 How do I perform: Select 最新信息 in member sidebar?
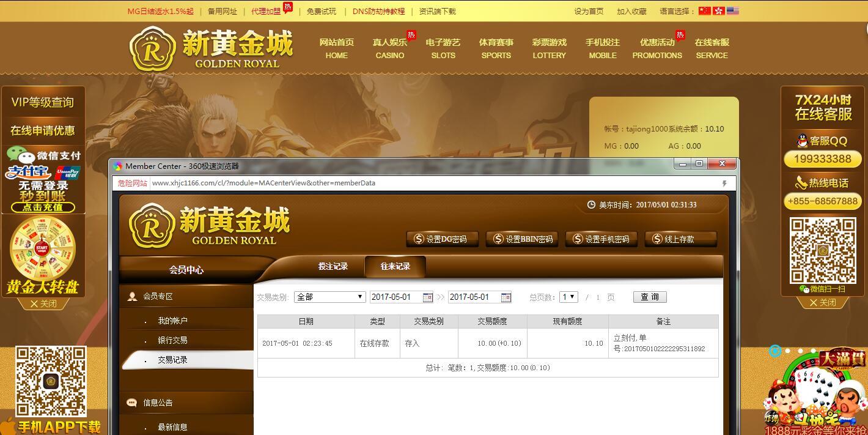pyautogui.click(x=173, y=428)
